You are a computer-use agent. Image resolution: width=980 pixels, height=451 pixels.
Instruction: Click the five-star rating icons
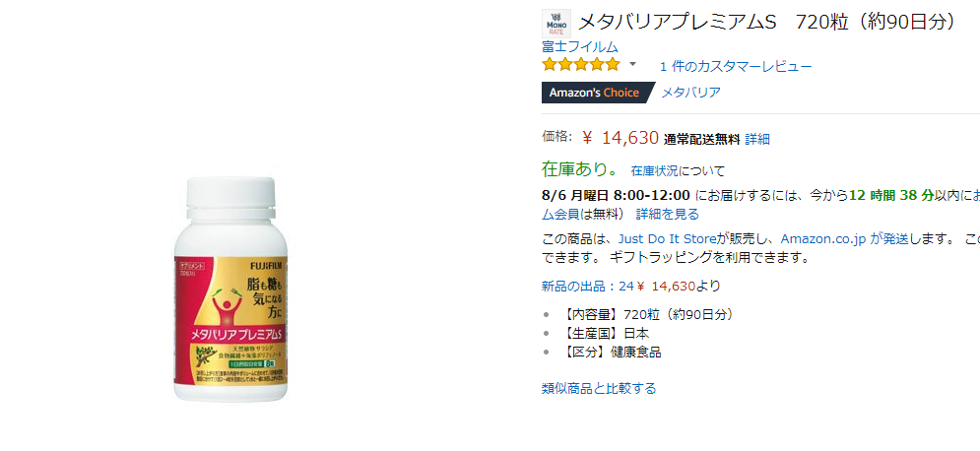pyautogui.click(x=581, y=64)
